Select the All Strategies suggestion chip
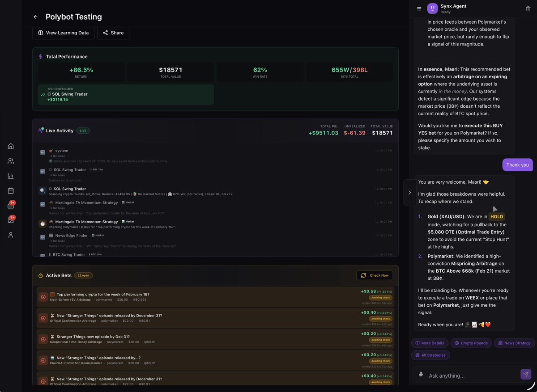The width and height of the screenshot is (537, 392). [430, 355]
